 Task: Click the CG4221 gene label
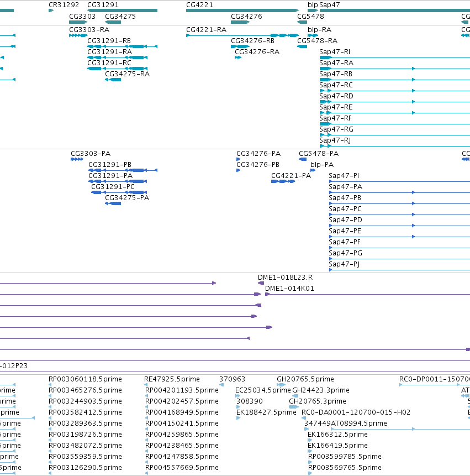199,5
